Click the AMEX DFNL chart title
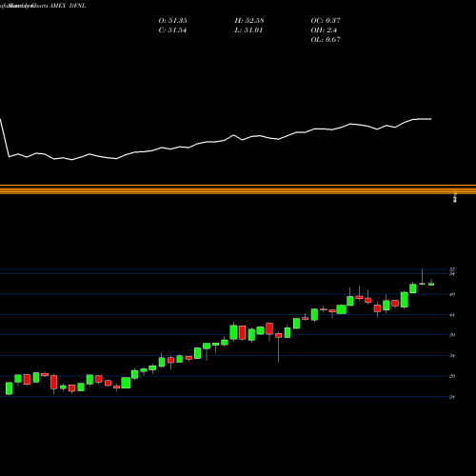The height and width of the screenshot is (476, 476). 68,6
